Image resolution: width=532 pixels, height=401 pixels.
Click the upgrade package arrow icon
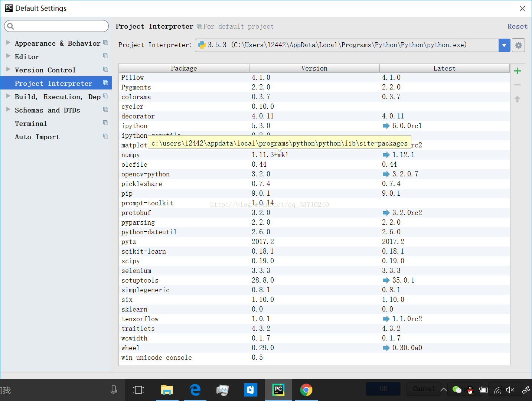point(518,99)
